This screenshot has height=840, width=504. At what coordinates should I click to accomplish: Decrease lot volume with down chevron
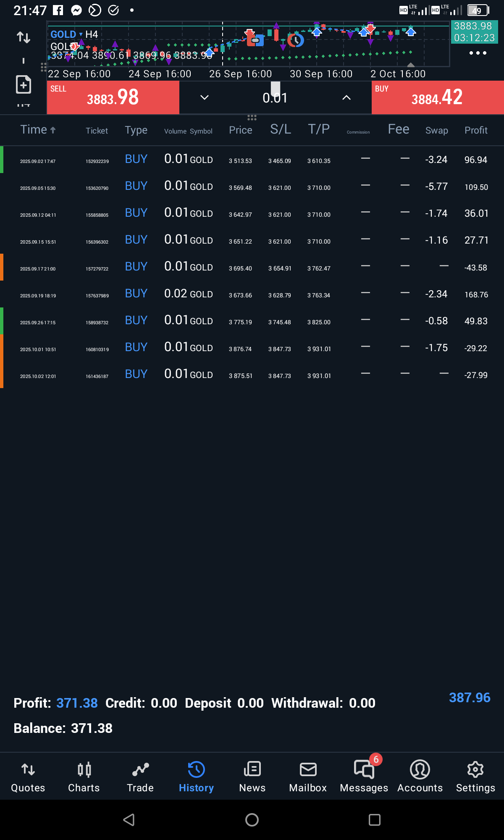coord(205,97)
